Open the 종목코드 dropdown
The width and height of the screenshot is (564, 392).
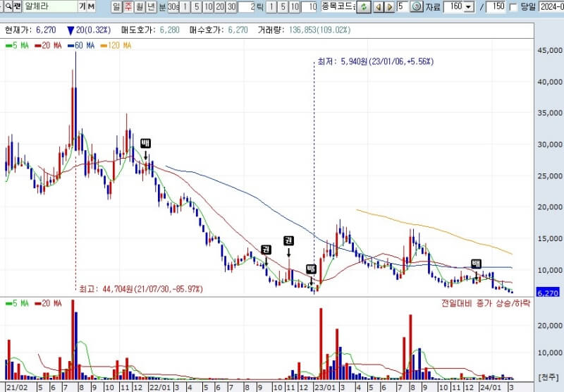tap(338, 6)
